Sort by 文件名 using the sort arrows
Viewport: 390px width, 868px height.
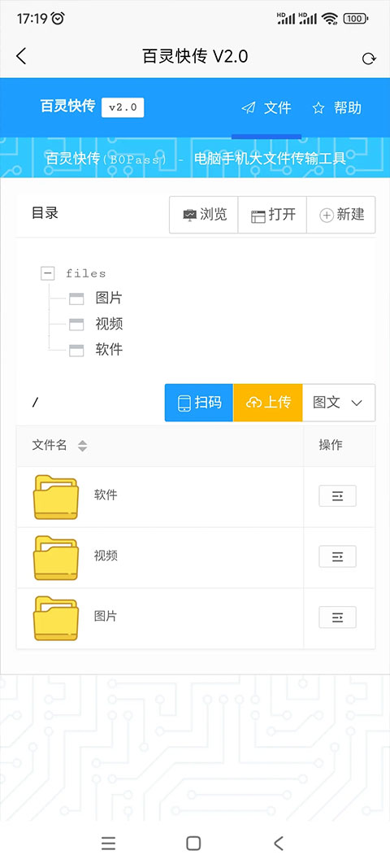[x=82, y=446]
